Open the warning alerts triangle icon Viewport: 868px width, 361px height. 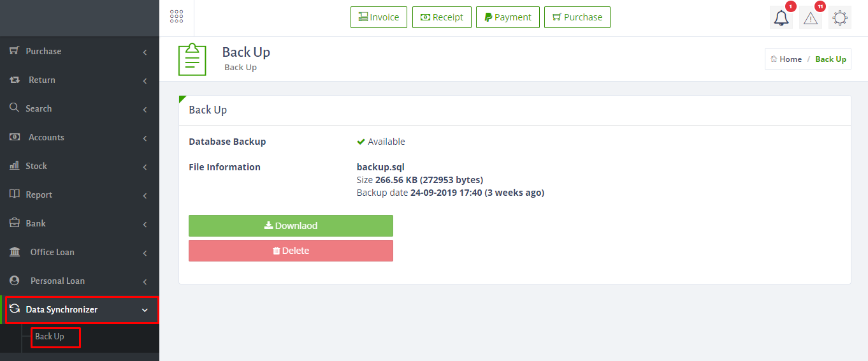[810, 18]
